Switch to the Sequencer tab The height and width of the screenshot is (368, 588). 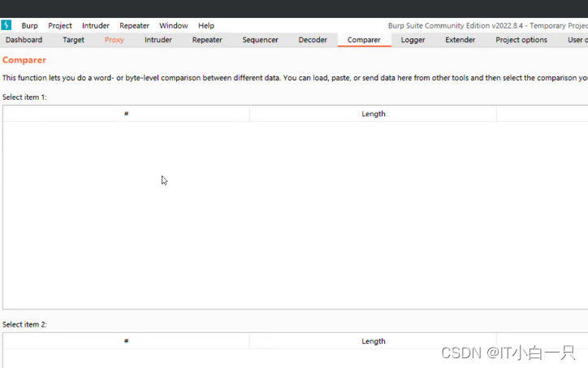[260, 40]
